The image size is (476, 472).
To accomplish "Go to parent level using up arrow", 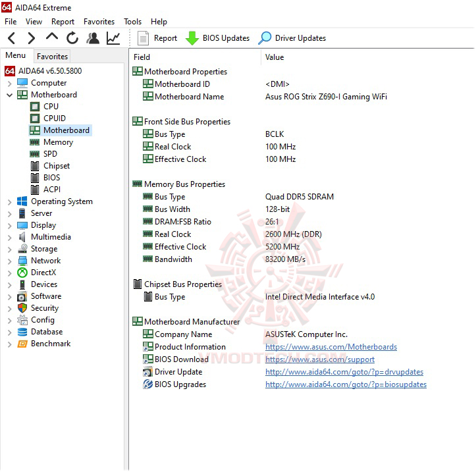I will coord(52,37).
